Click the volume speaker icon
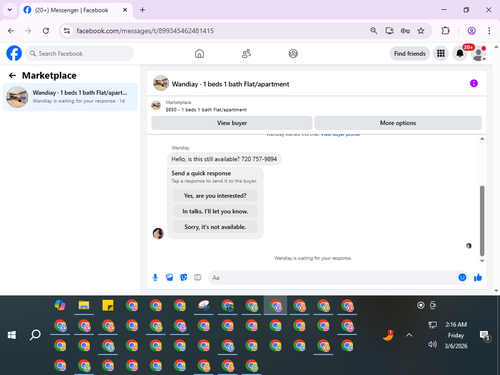This screenshot has width=500, height=375. (432, 344)
